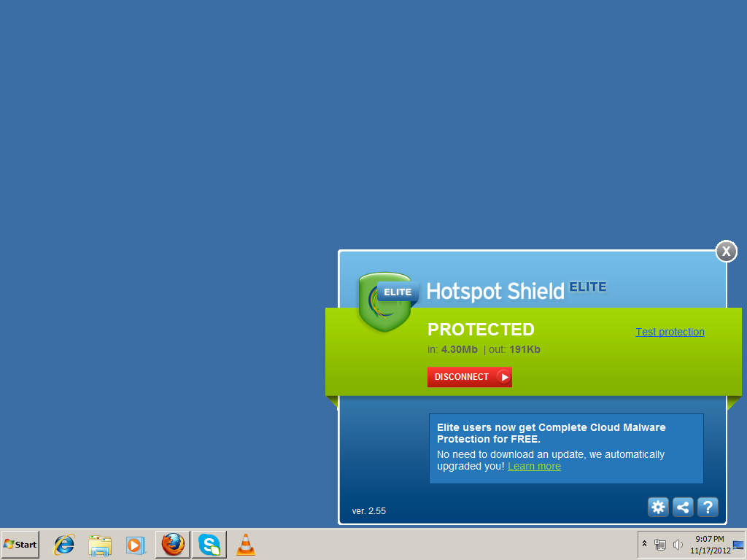This screenshot has height=560, width=747.
Task: Follow the Learn more link
Action: point(534,466)
